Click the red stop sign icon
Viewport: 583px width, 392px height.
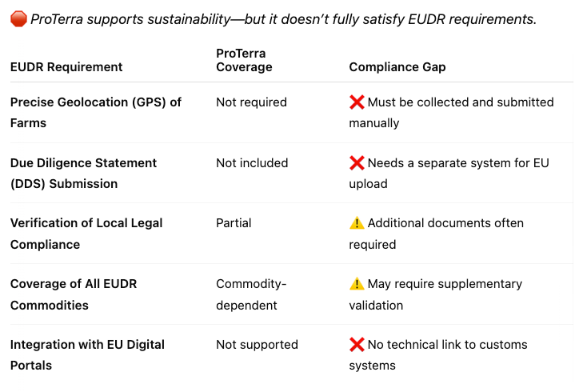18,19
